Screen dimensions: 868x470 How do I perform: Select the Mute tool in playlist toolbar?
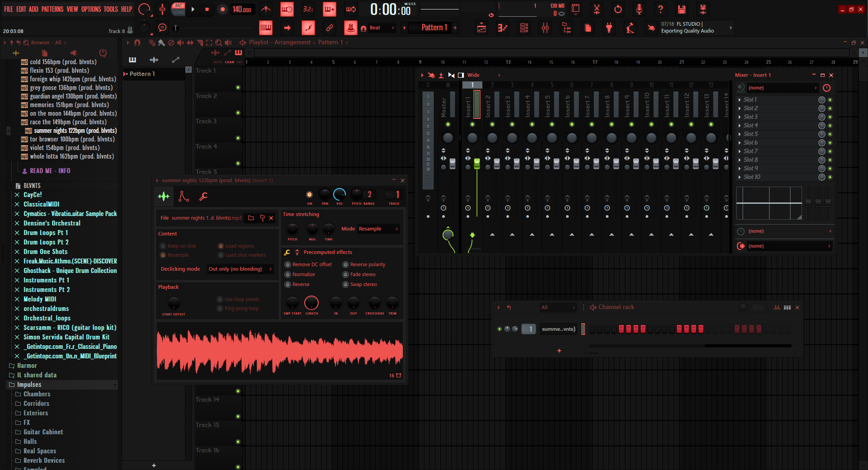(180, 42)
